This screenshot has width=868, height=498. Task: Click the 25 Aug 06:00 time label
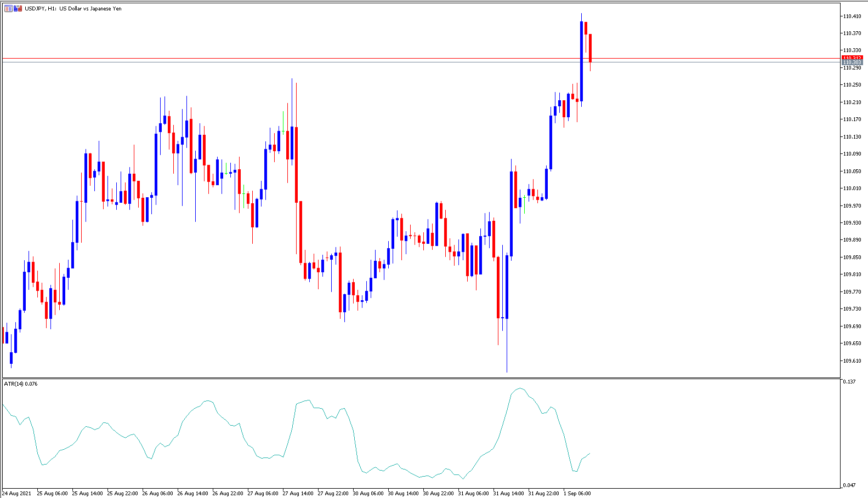point(52,494)
